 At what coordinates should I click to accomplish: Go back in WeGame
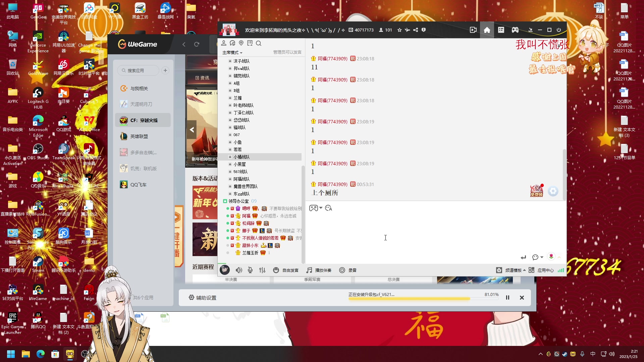(184, 44)
